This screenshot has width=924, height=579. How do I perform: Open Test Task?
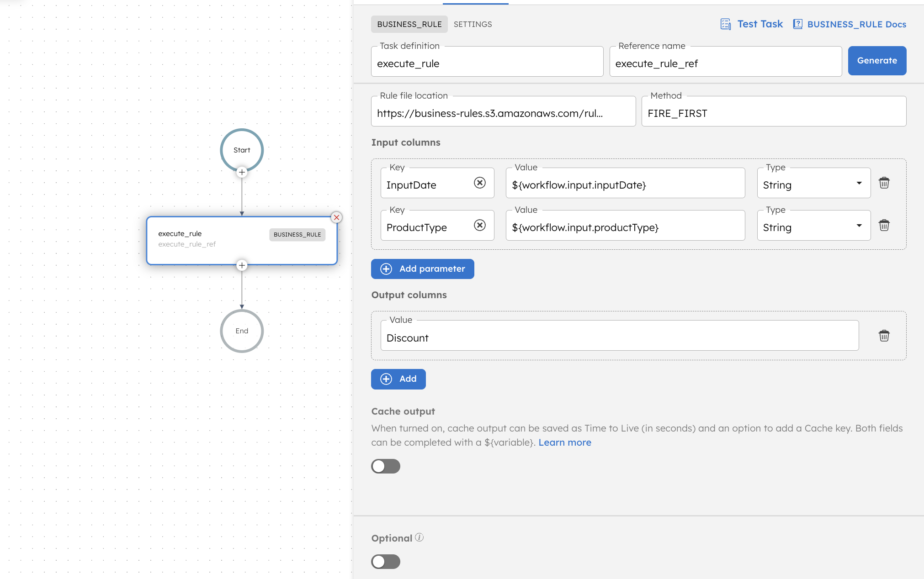pos(751,24)
